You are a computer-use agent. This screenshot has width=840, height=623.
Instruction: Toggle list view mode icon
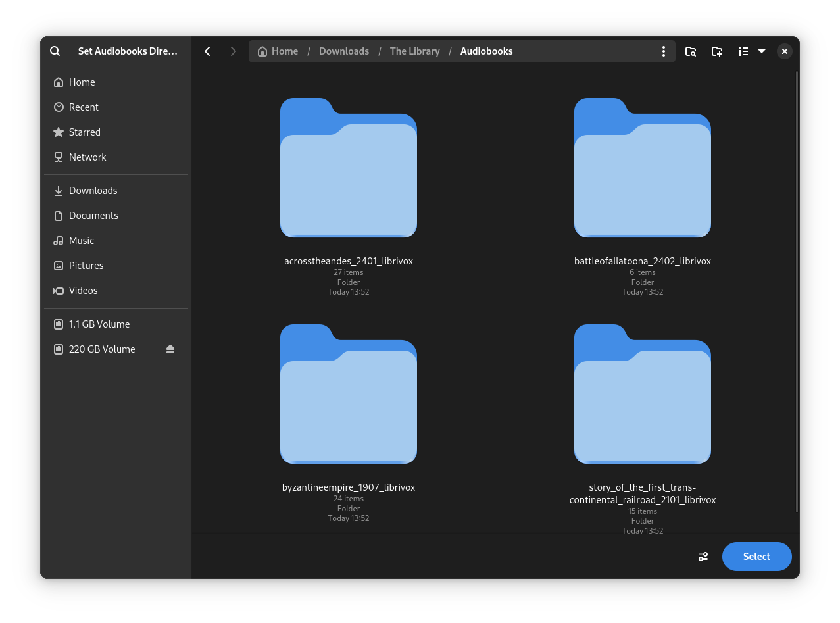point(743,51)
